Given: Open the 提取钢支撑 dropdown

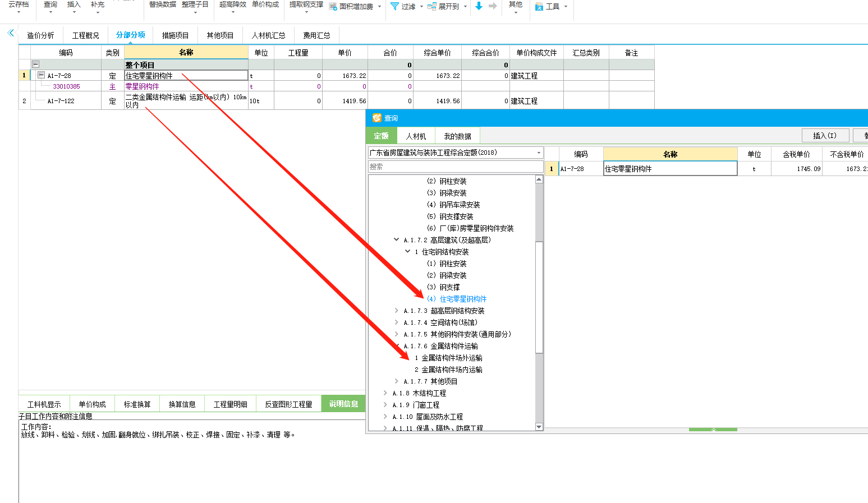Looking at the screenshot, I should [x=306, y=12].
